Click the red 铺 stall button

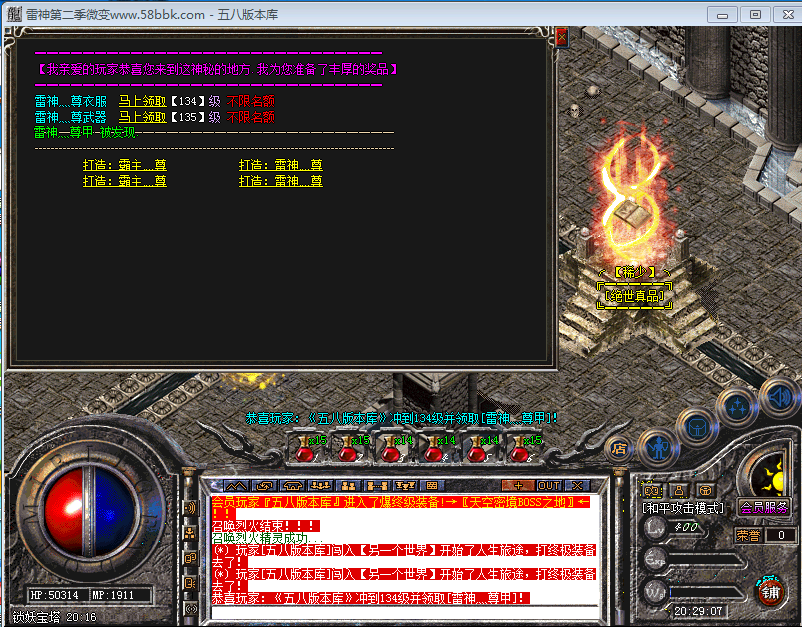click(x=770, y=592)
